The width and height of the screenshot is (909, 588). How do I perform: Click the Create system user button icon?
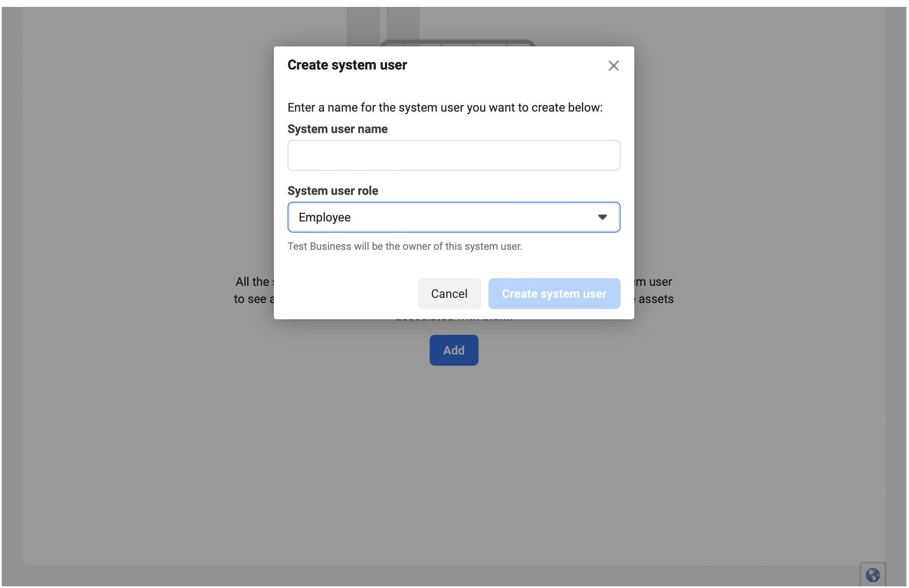(x=554, y=294)
